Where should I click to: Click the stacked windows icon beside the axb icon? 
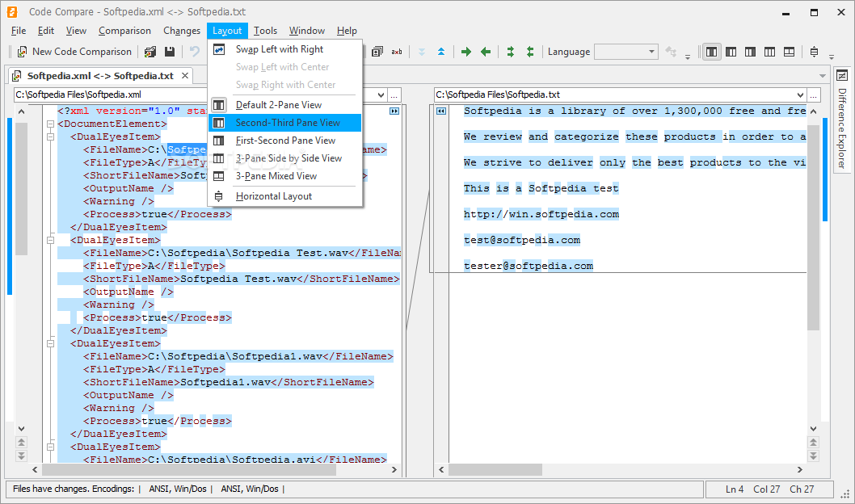377,52
